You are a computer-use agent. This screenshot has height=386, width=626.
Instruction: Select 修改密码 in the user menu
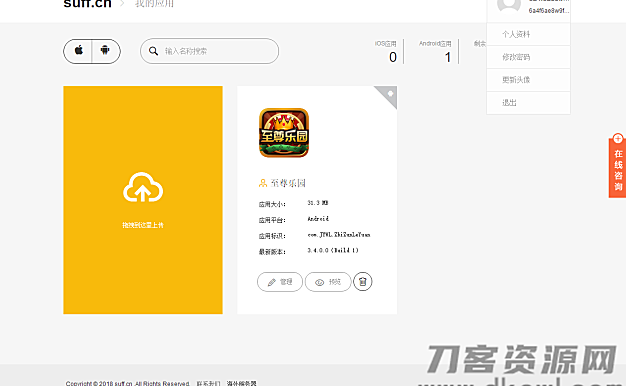pyautogui.click(x=528, y=57)
